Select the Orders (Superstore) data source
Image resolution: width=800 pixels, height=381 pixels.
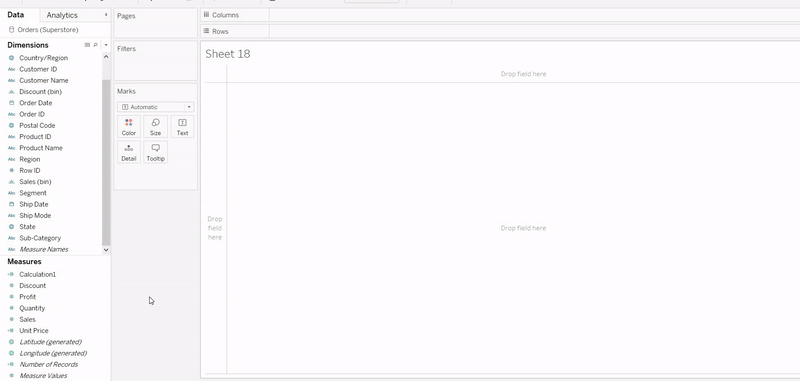(47, 30)
